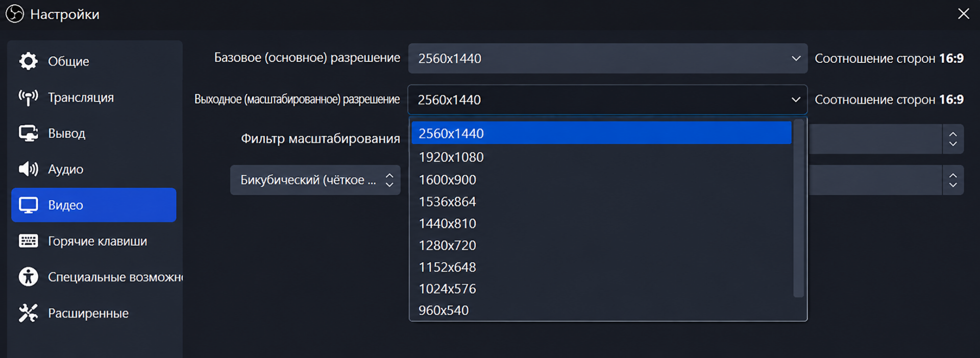Choose 1280x720 output resolution
The width and height of the screenshot is (980, 358).
coord(601,245)
